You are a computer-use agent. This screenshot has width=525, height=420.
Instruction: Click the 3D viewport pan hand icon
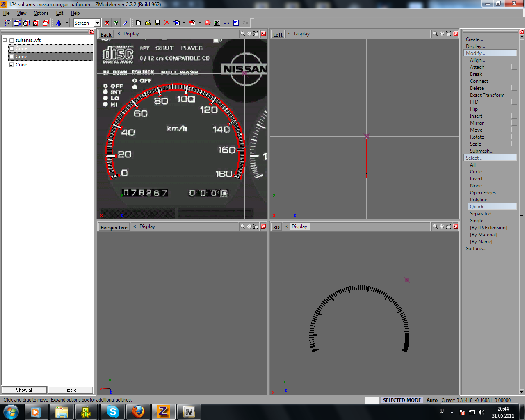(x=442, y=226)
